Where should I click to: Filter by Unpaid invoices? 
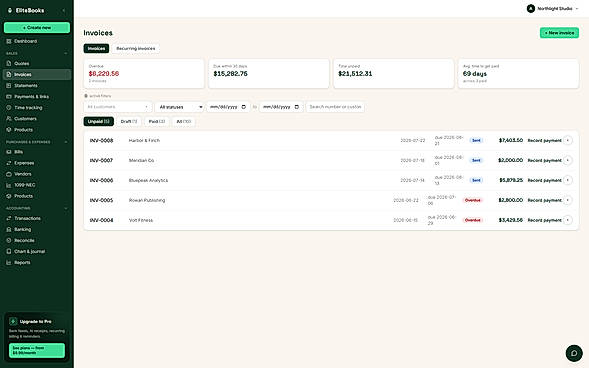pyautogui.click(x=98, y=122)
